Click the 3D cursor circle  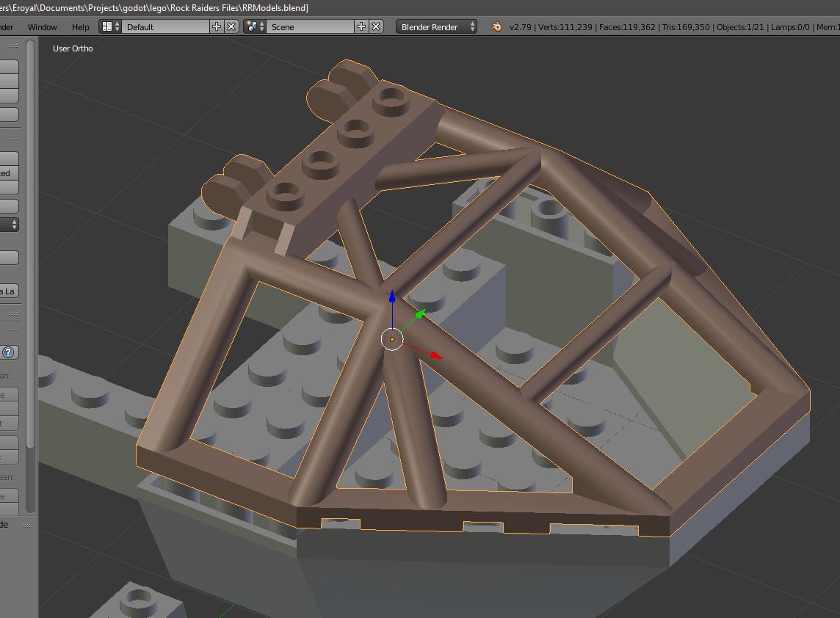[392, 340]
